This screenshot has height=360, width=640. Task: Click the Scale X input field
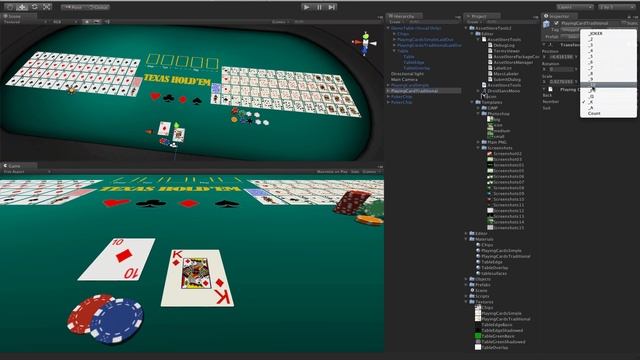coord(562,82)
